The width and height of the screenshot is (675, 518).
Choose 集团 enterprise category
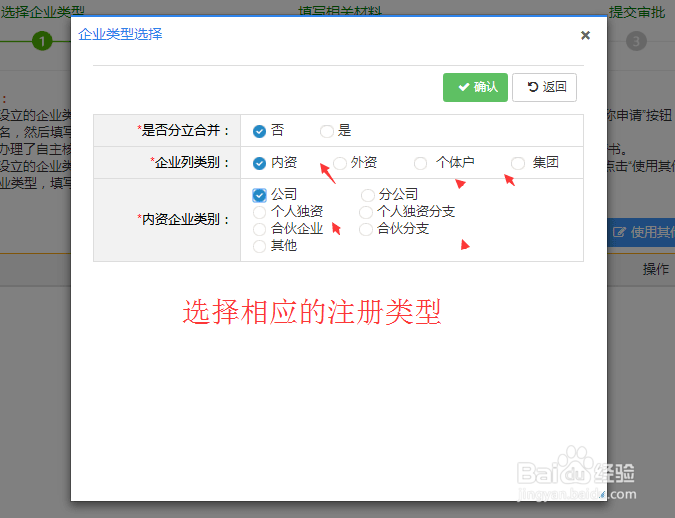pos(517,163)
